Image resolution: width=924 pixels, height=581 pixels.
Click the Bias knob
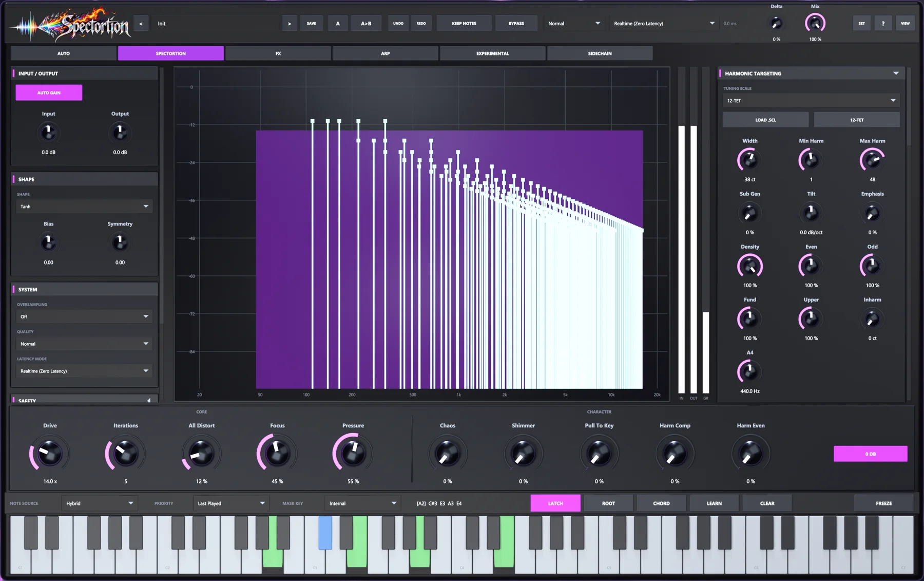pyautogui.click(x=48, y=242)
